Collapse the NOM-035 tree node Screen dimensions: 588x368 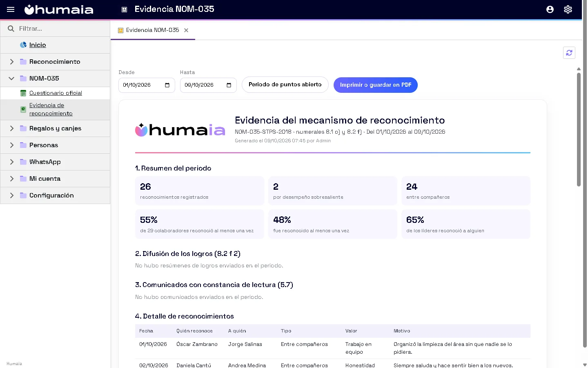(x=11, y=79)
